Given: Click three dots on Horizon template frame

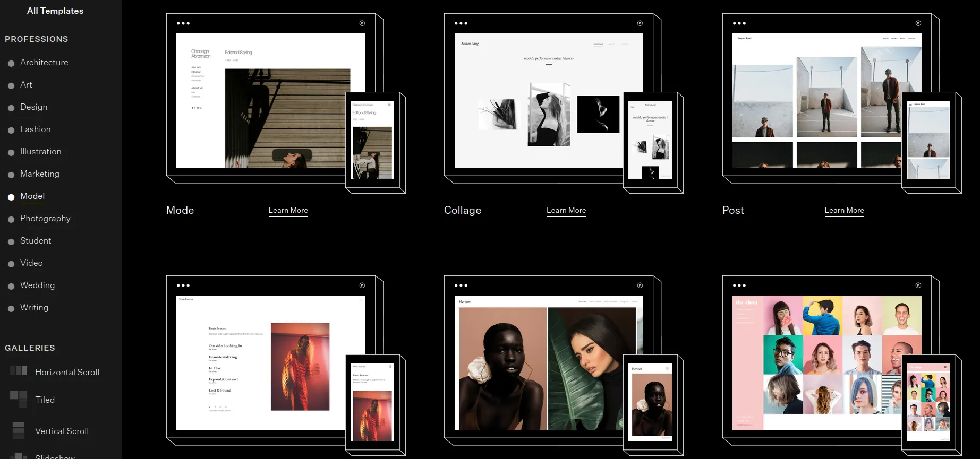Looking at the screenshot, I should 461,285.
